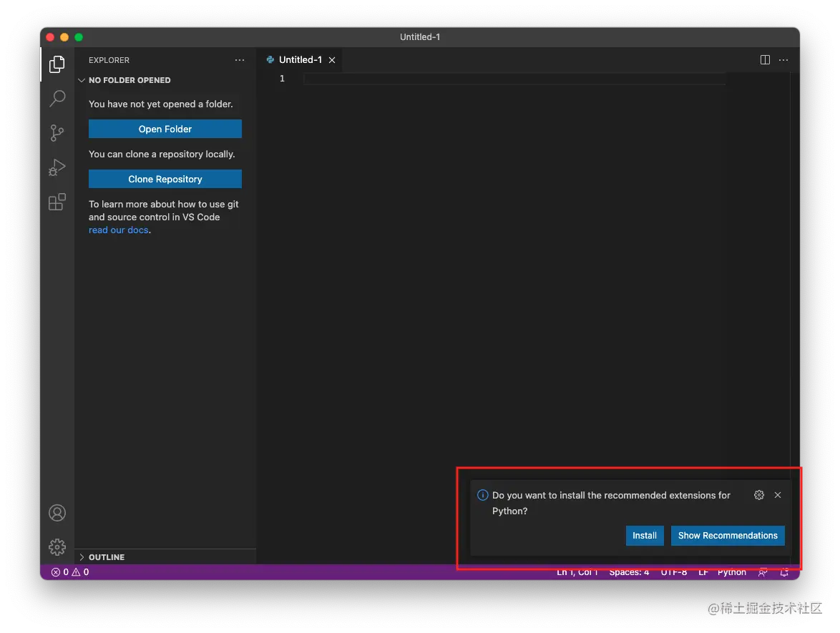Click Show Recommendations button

(x=728, y=536)
